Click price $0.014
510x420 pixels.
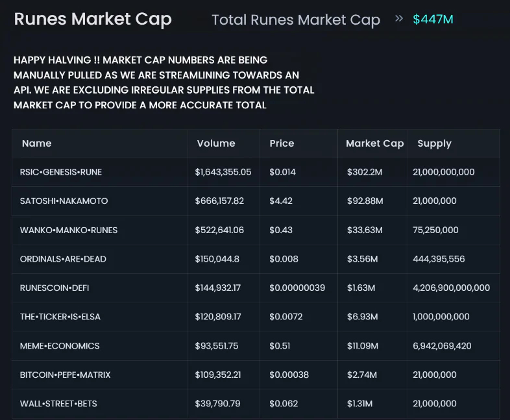[x=283, y=172]
